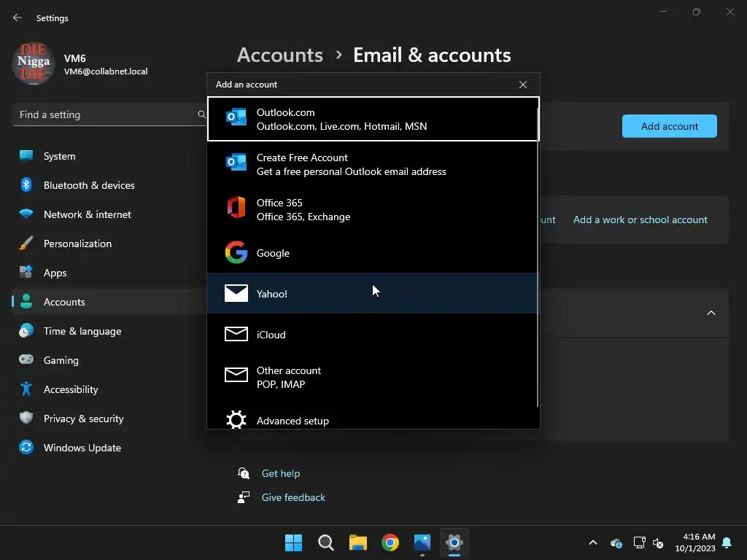Close the Add an account dialog
This screenshot has height=560, width=747.
click(x=522, y=85)
